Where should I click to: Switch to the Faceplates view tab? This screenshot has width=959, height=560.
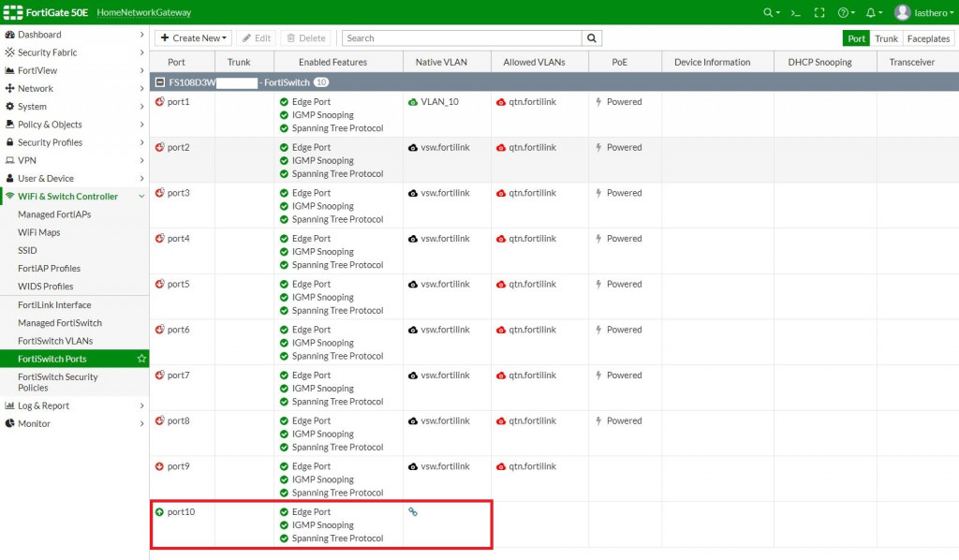click(x=928, y=37)
